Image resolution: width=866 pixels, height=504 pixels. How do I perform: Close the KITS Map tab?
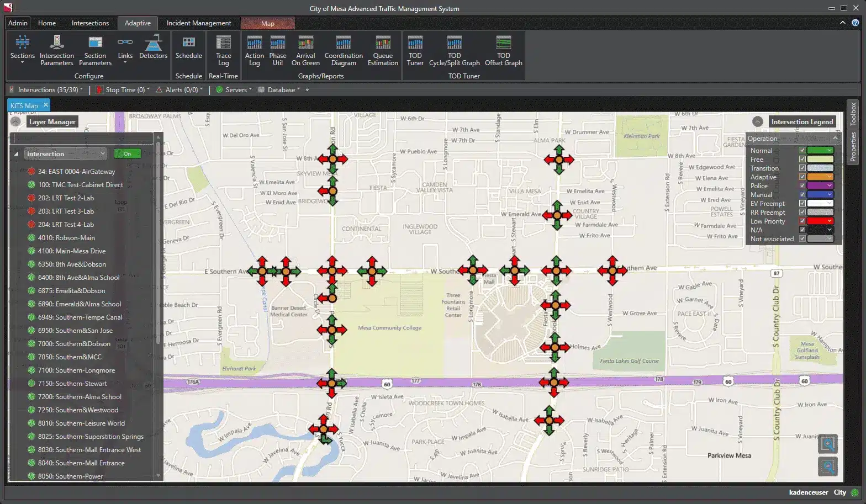coord(46,105)
